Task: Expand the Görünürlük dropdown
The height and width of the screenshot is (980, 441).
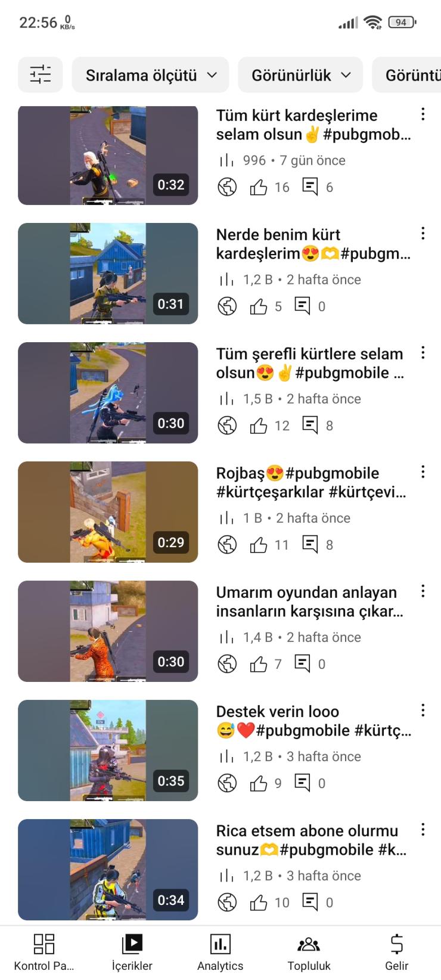Action: pyautogui.click(x=300, y=75)
